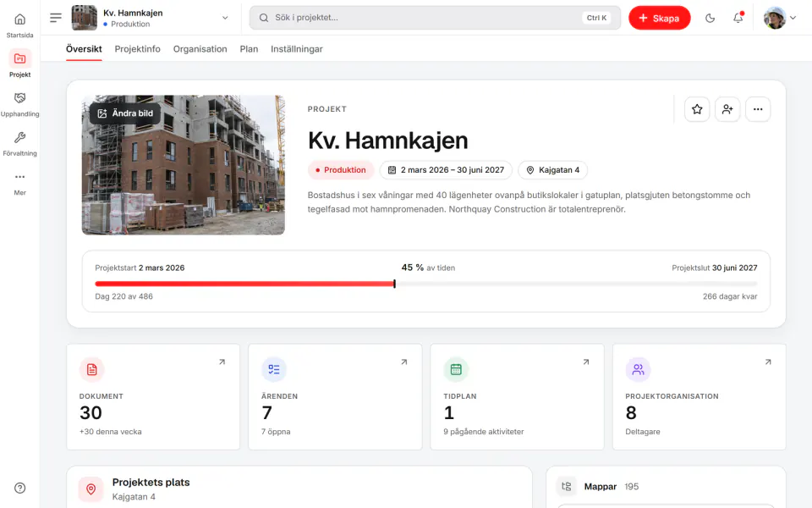Click the Dokument document icon

point(91,370)
